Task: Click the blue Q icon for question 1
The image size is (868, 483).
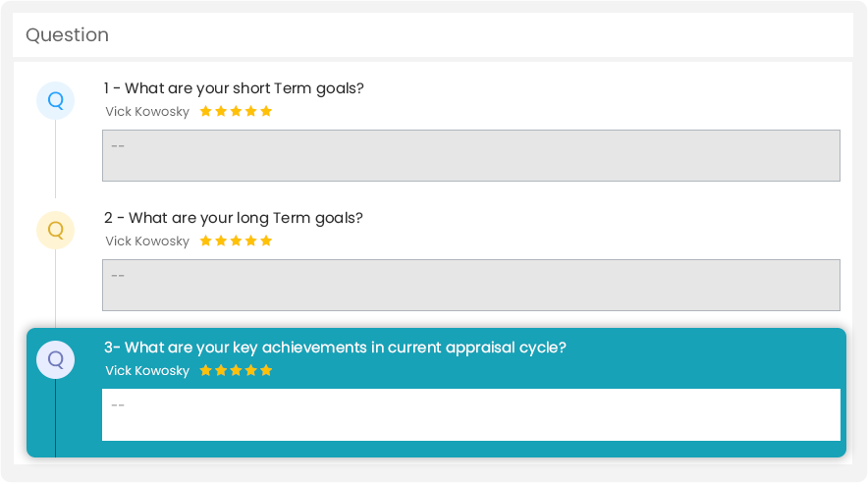Action: (x=55, y=101)
